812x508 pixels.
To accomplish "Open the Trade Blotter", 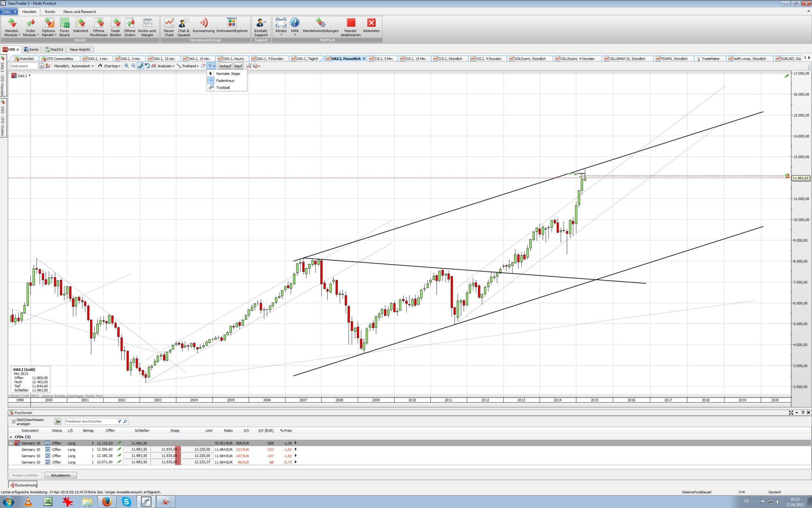I will pos(115,26).
